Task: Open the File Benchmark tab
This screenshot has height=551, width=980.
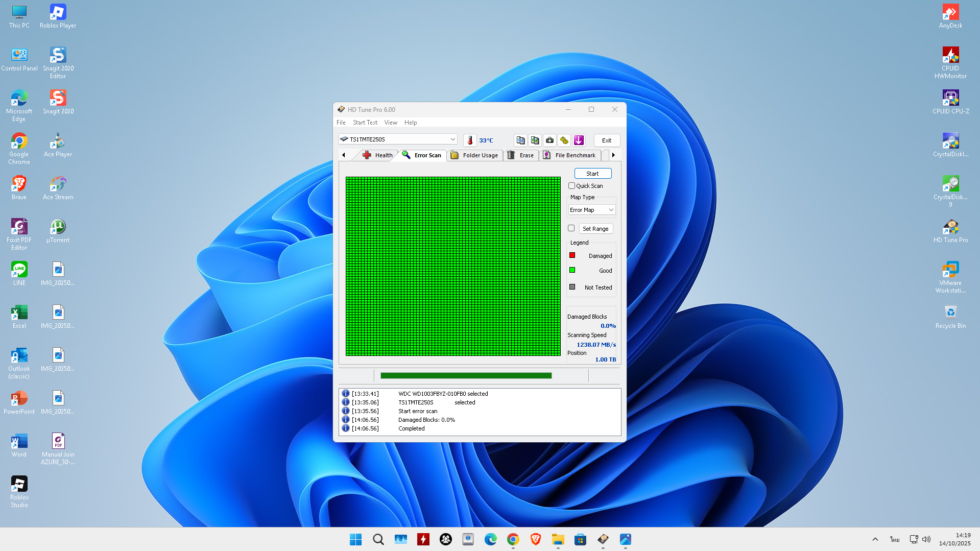Action: point(569,155)
